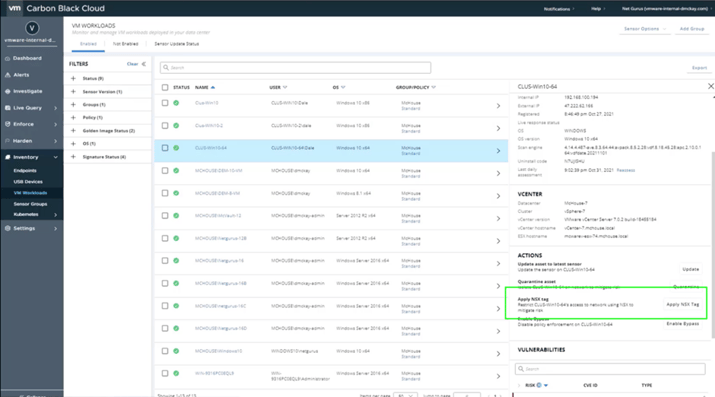
Task: Collapse the Filters panel arrow icon
Action: (144, 64)
